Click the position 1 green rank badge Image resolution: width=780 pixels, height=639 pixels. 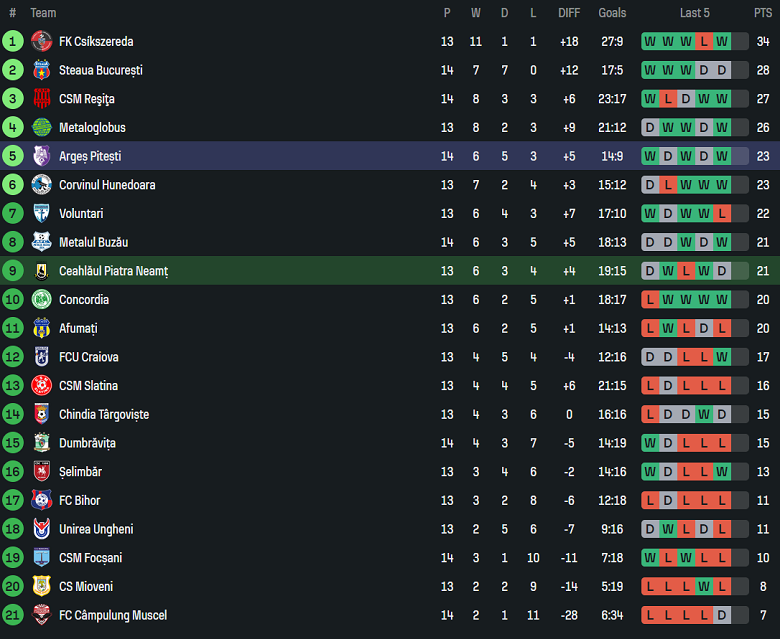tap(12, 41)
